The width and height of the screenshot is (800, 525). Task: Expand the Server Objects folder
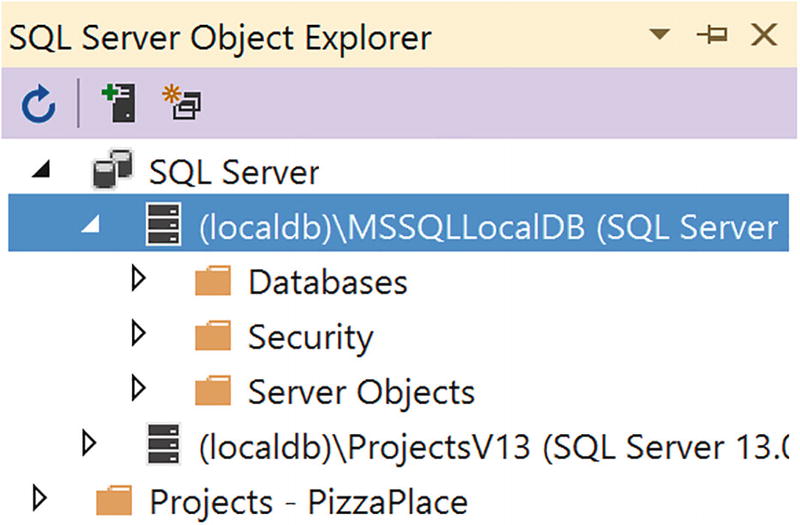click(141, 390)
